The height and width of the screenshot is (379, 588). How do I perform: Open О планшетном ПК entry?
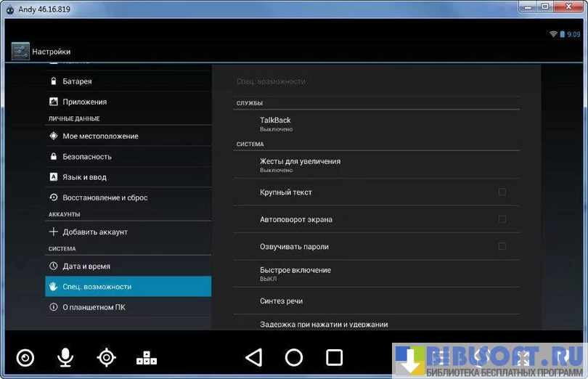click(94, 307)
